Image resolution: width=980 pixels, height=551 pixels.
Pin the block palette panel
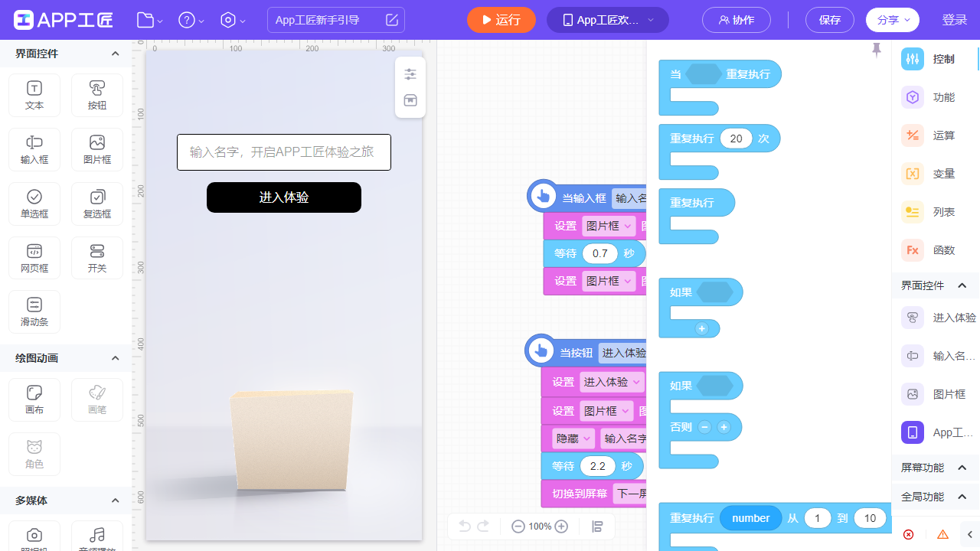click(877, 51)
